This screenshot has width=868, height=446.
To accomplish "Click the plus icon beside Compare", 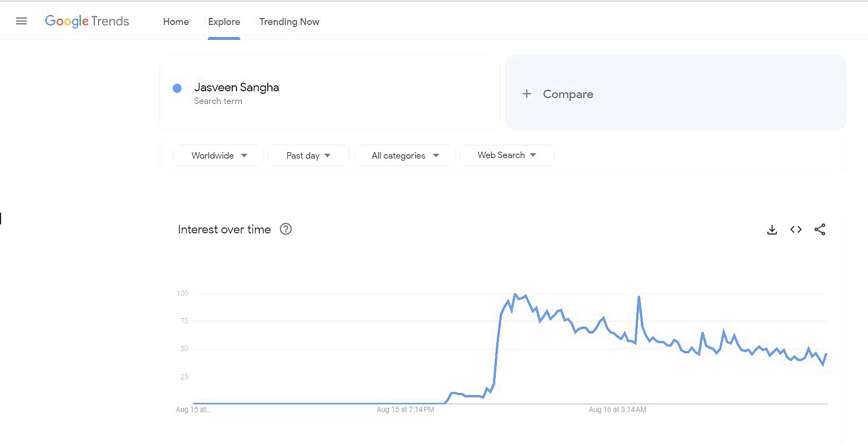I will (x=527, y=94).
